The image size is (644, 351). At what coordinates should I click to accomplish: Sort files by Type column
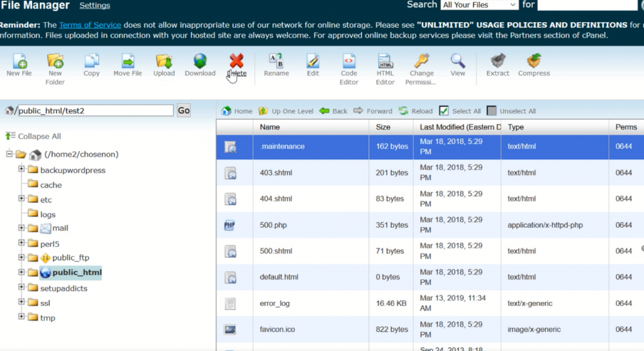point(516,127)
